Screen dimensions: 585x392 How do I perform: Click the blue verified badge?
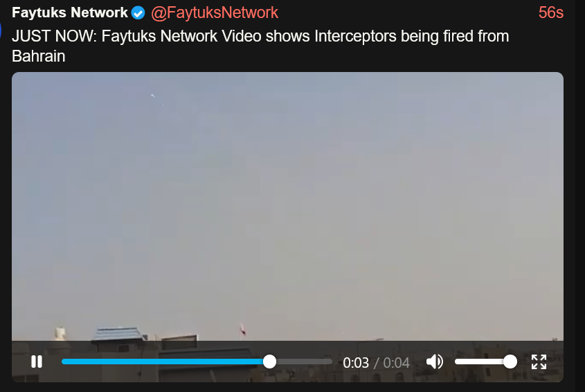click(x=138, y=13)
